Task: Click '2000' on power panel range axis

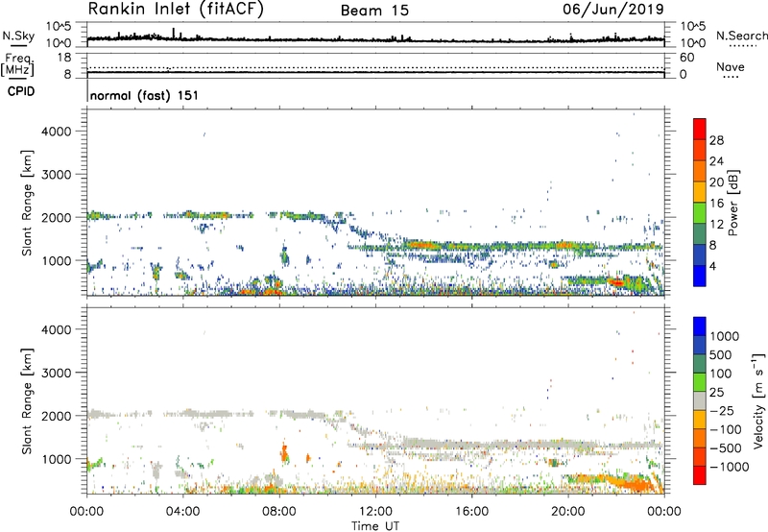Action: [57, 217]
